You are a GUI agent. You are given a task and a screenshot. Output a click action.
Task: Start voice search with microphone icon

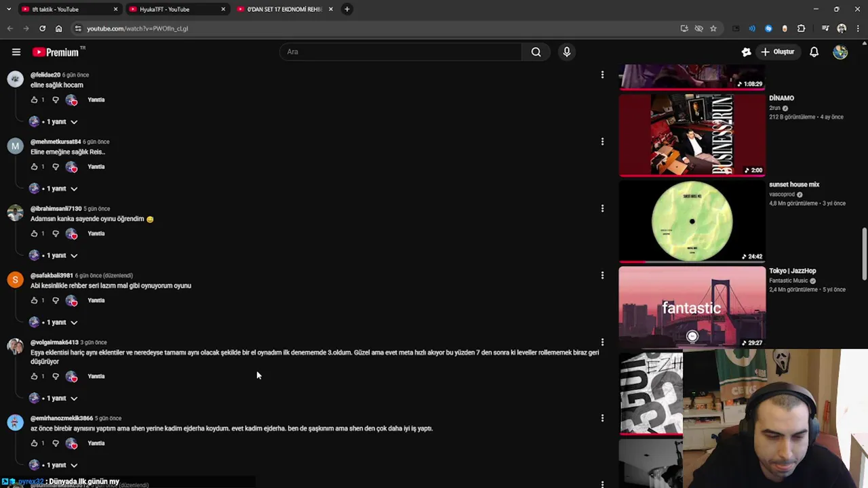click(x=567, y=52)
